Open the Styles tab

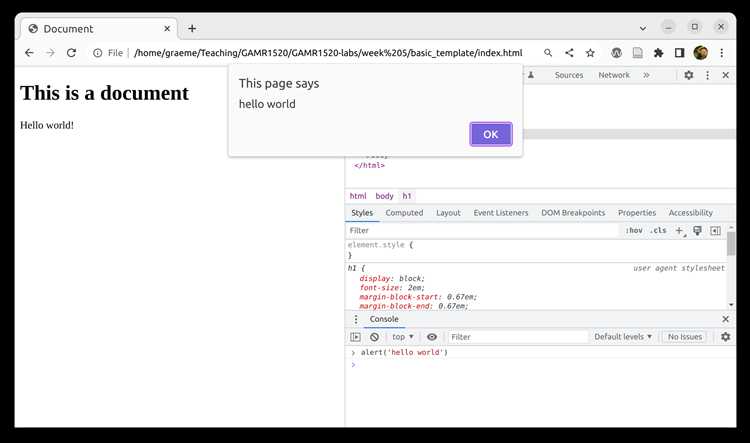click(x=362, y=213)
